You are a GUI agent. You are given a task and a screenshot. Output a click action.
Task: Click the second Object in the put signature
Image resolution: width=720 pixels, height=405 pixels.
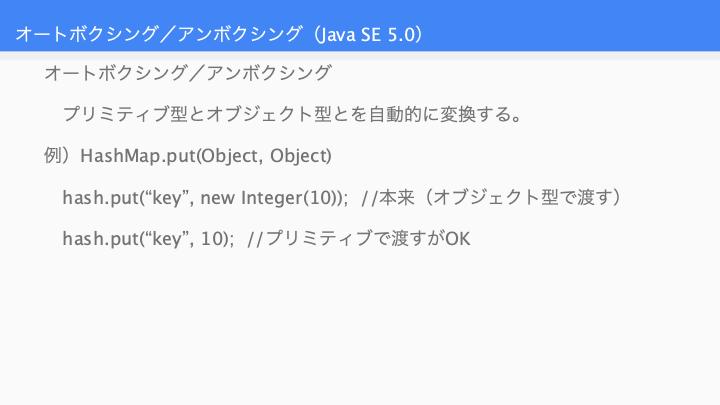pos(298,156)
